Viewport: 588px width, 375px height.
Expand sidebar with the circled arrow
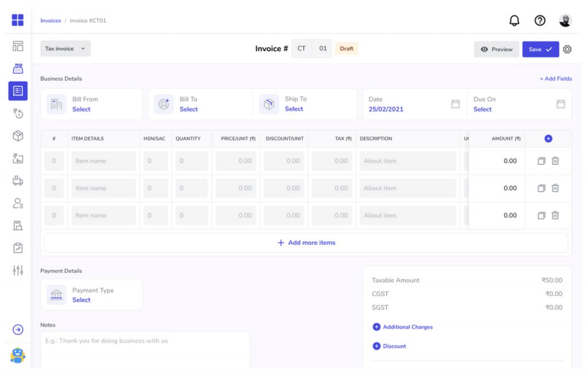pyautogui.click(x=18, y=330)
